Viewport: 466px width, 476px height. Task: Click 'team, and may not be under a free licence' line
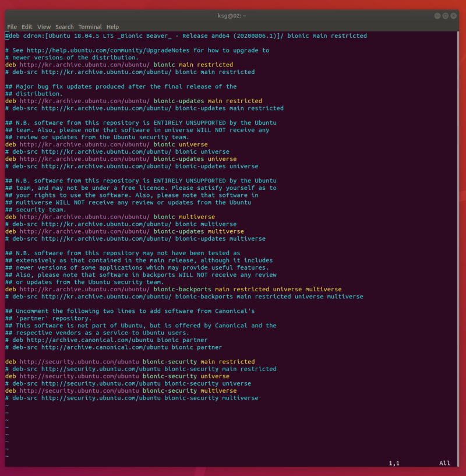(x=141, y=188)
